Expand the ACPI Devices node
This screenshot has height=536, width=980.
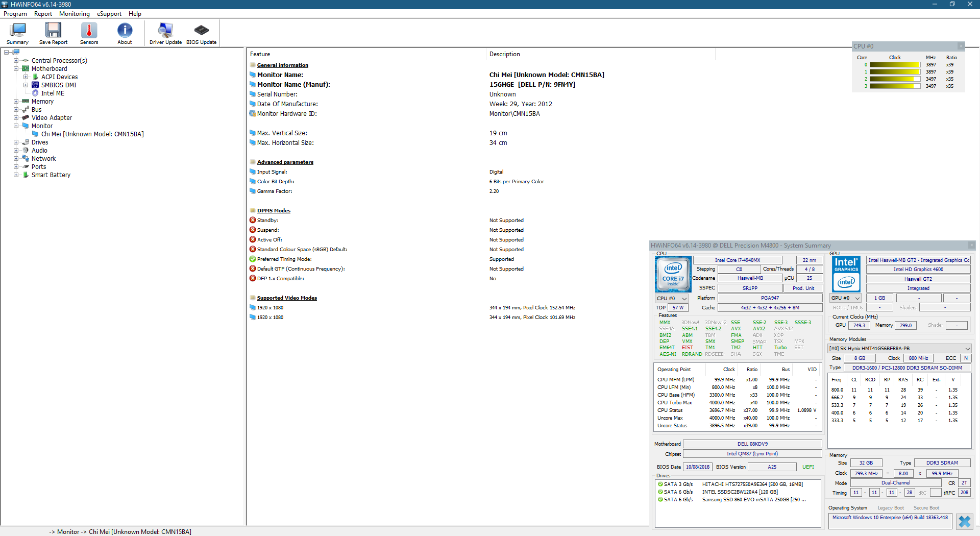[26, 77]
